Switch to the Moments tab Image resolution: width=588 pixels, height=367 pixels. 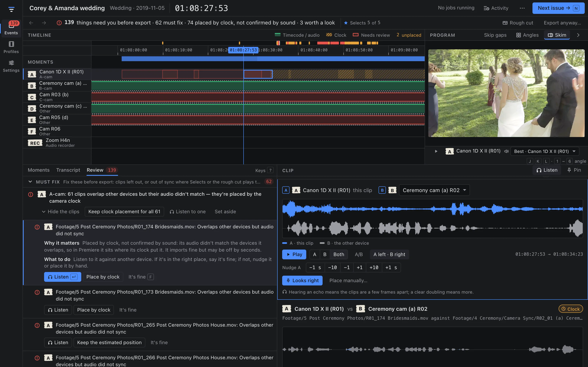[x=39, y=170]
